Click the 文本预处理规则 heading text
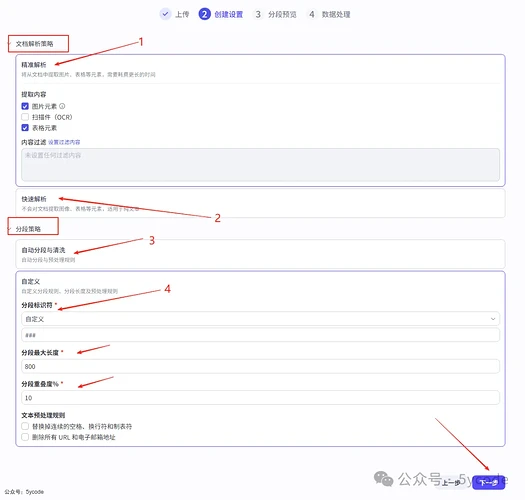Image resolution: width=525 pixels, height=500 pixels. 43,415
